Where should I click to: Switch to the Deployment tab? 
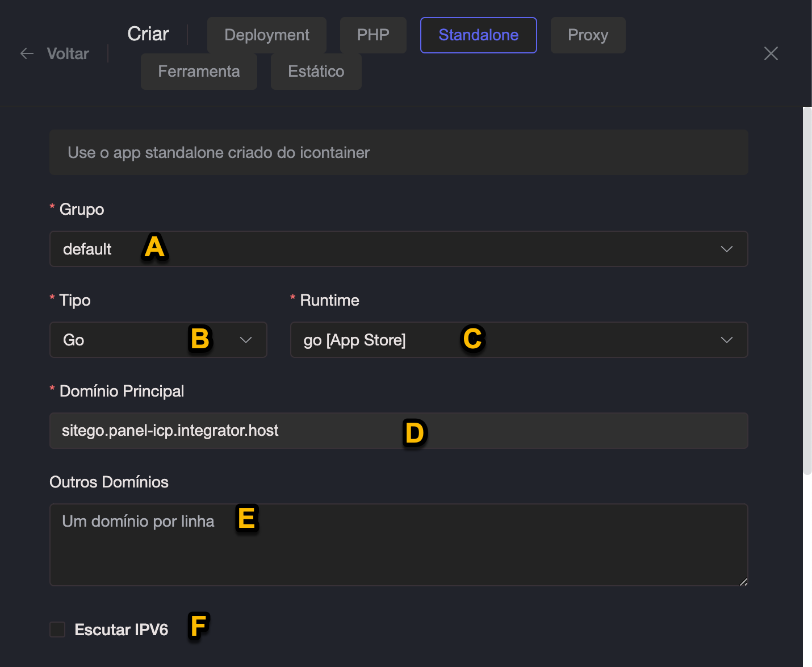click(x=266, y=35)
